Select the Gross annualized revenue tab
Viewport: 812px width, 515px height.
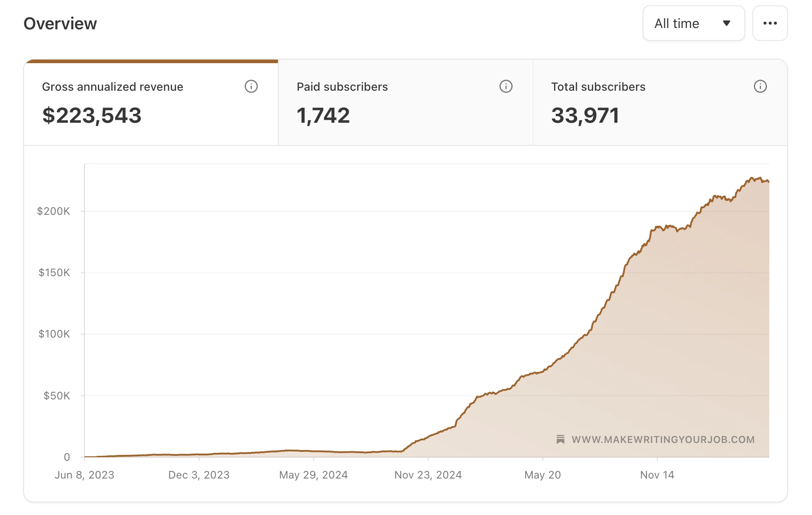click(x=151, y=103)
